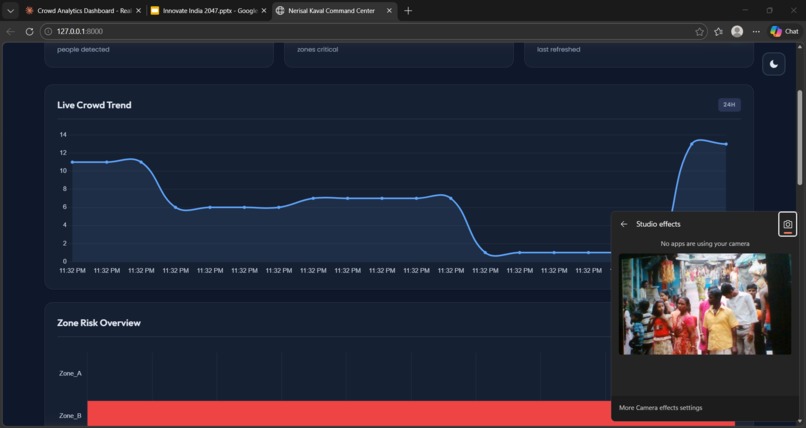Click the Studio effects panel title
The width and height of the screenshot is (806, 428).
(x=658, y=224)
